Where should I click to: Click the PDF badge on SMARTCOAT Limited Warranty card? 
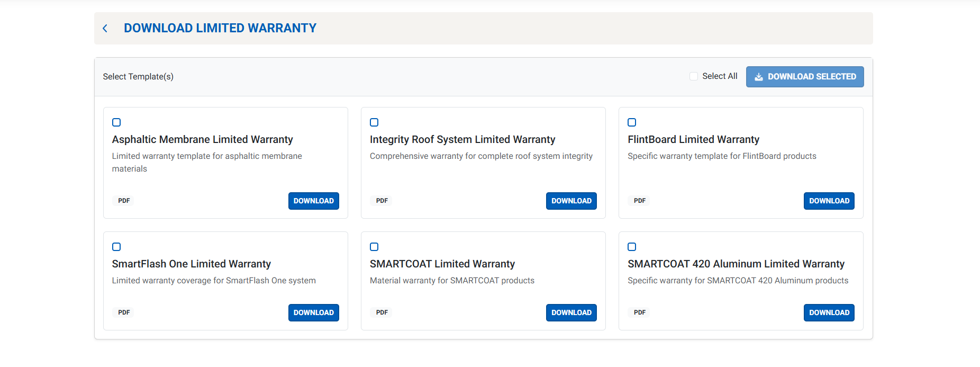(x=382, y=312)
